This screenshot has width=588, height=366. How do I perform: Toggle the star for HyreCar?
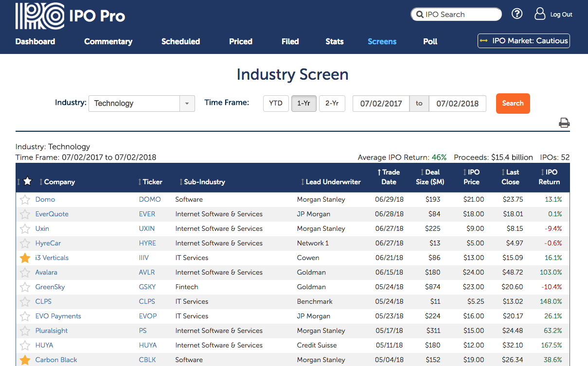tap(25, 243)
